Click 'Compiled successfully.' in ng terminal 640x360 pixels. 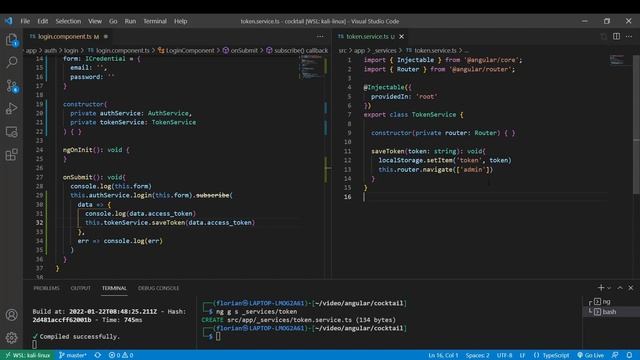click(80, 337)
